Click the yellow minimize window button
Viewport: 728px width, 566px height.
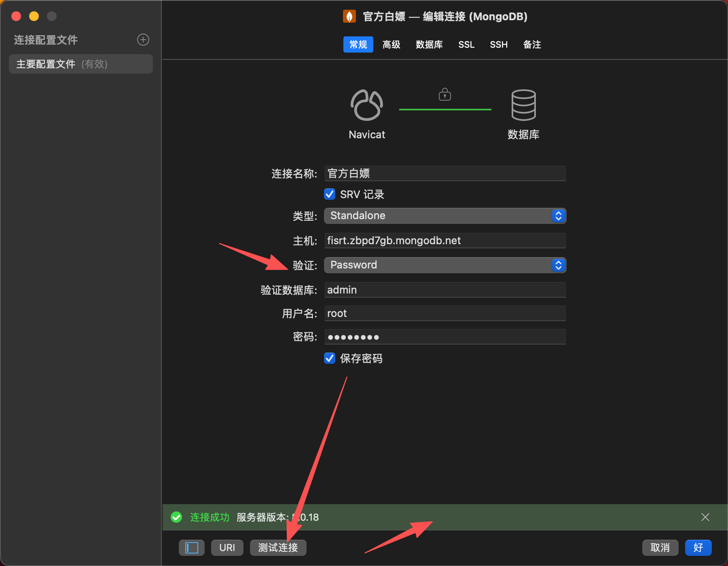coord(34,16)
